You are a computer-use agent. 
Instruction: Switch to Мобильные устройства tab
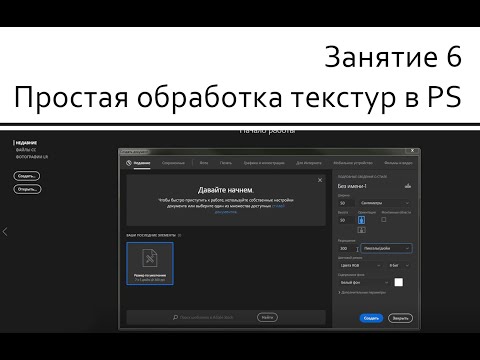tap(353, 163)
